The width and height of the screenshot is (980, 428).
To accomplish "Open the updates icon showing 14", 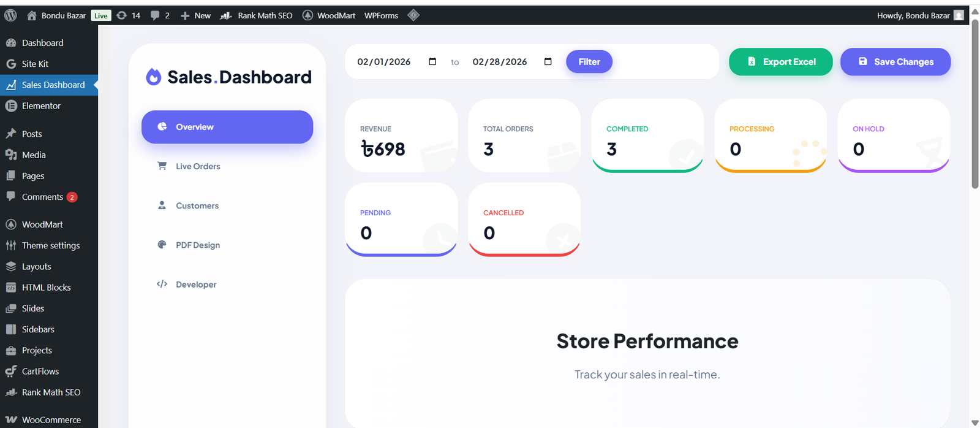I will pyautogui.click(x=122, y=15).
